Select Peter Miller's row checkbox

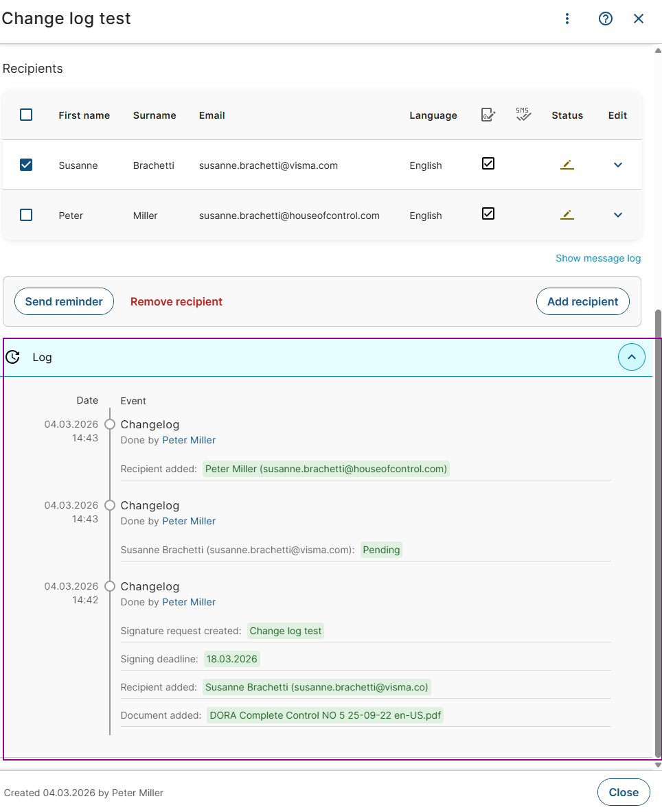(x=26, y=215)
